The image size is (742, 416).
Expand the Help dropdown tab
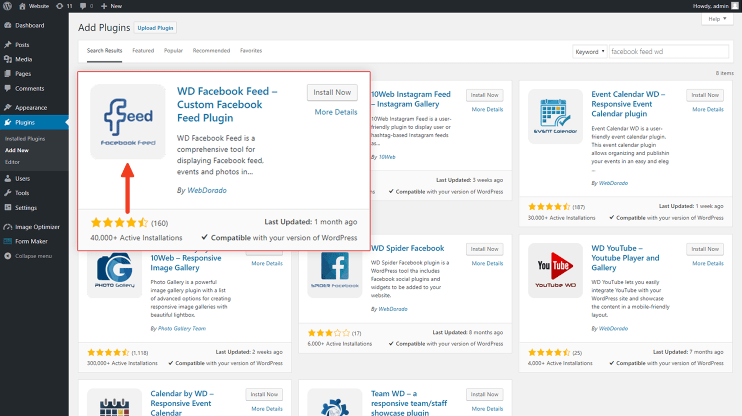[717, 19]
